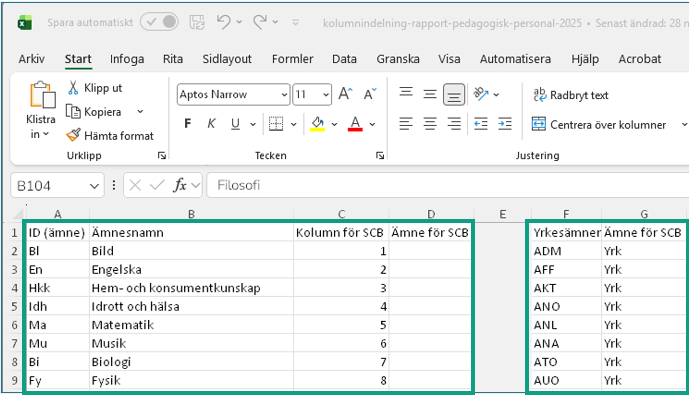
Task: Click the text orientation icon
Action: point(481,94)
